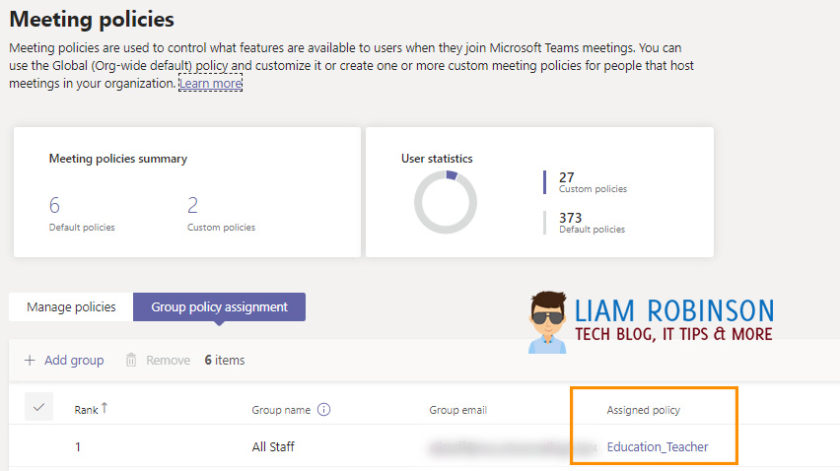
Task: Click the Group email column header
Action: (x=458, y=410)
